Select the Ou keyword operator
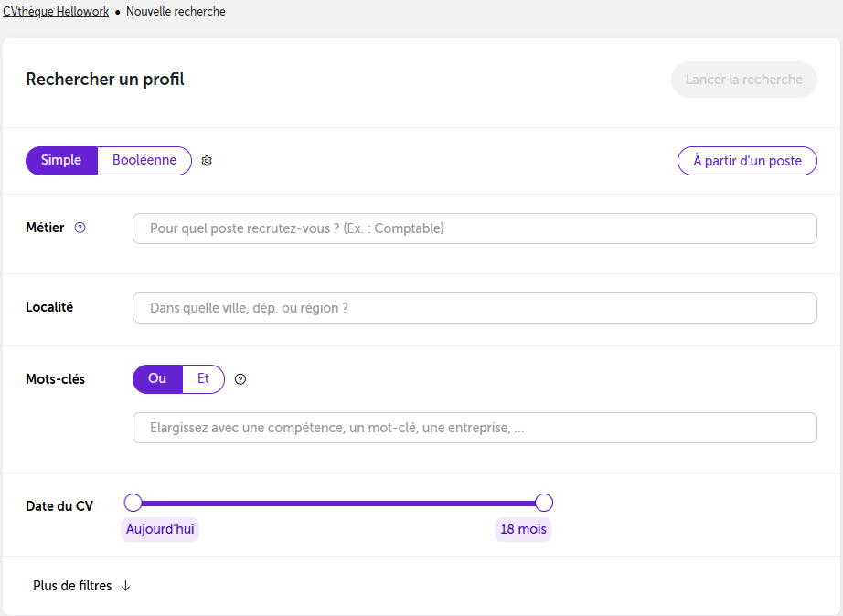 (x=157, y=379)
